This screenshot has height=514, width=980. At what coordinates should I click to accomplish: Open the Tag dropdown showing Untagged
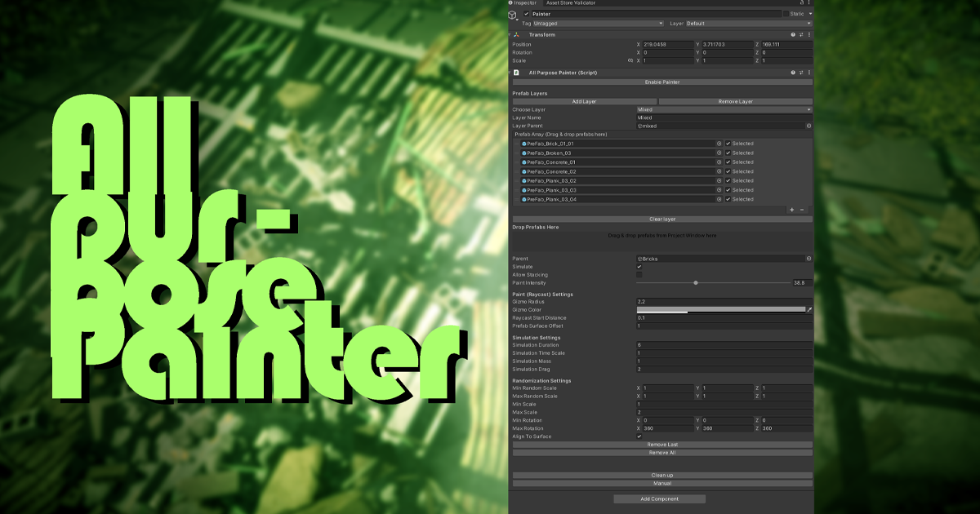(x=598, y=24)
